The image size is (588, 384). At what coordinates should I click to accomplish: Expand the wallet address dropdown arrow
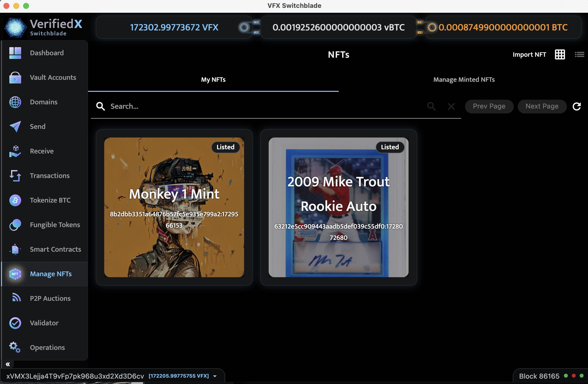pos(215,376)
